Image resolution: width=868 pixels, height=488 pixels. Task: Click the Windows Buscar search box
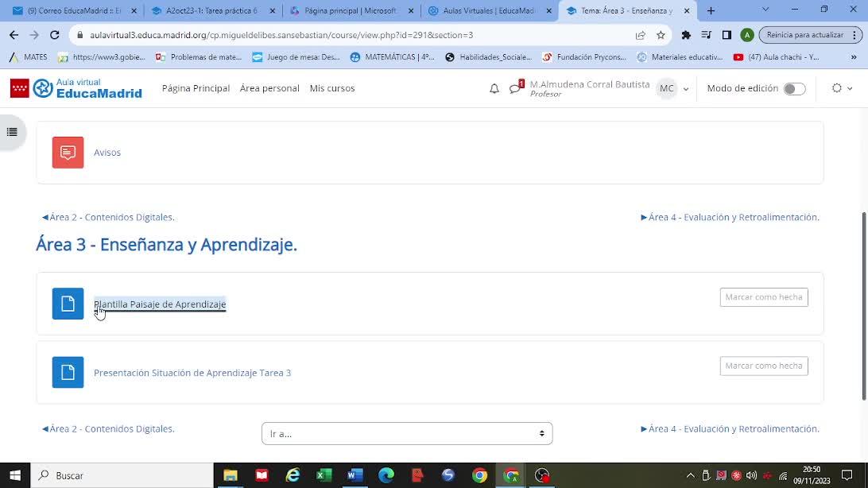[122, 475]
